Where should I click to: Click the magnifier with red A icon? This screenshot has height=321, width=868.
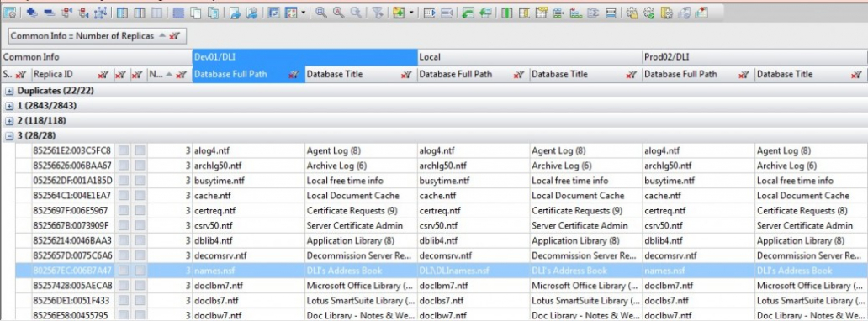(339, 12)
